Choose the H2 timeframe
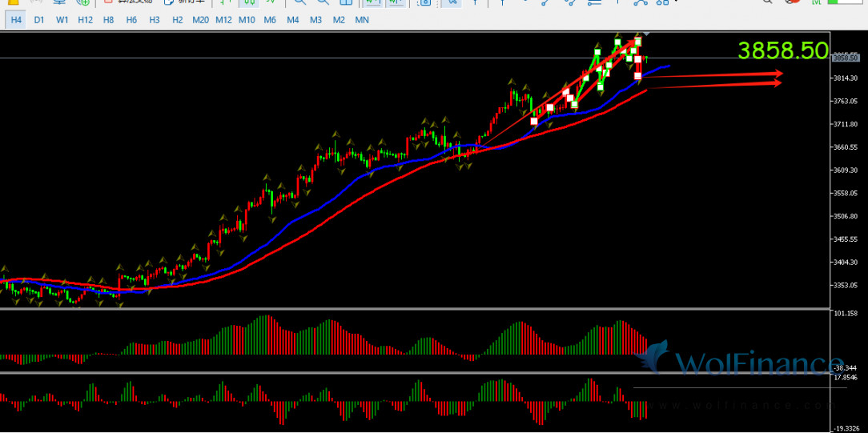 177,19
